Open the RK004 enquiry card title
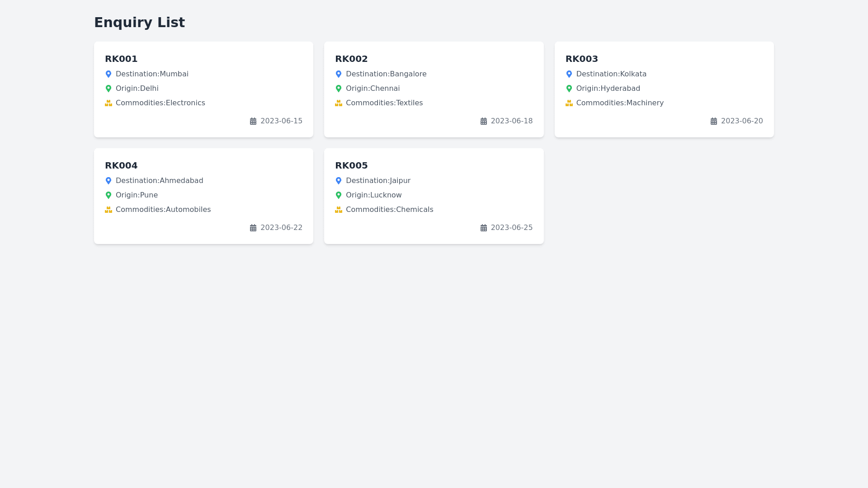 [x=121, y=165]
